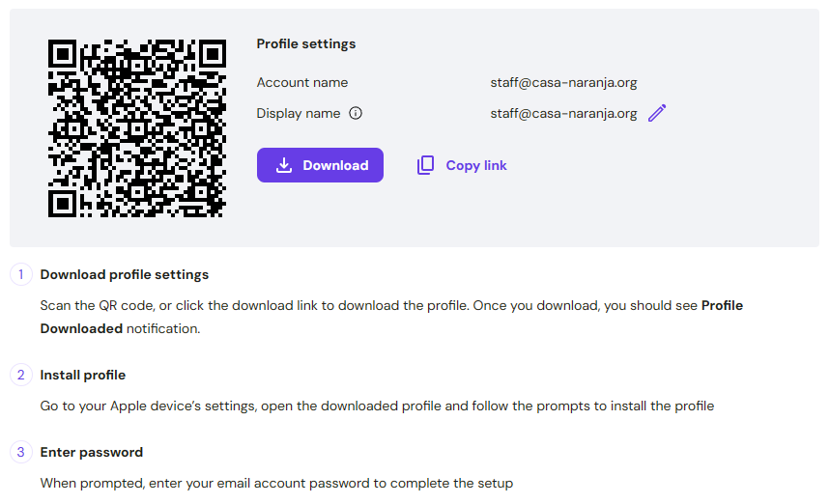Screen dimensions: 830x504
Task: Click the step 3 number circle
Action: click(21, 452)
